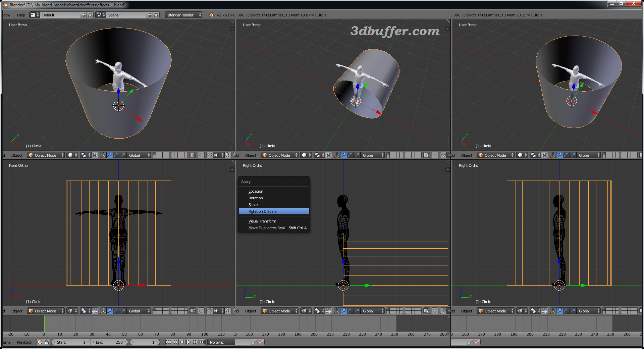Image resolution: width=644 pixels, height=349 pixels.
Task: Choose Location in the Apply menu
Action: point(274,191)
